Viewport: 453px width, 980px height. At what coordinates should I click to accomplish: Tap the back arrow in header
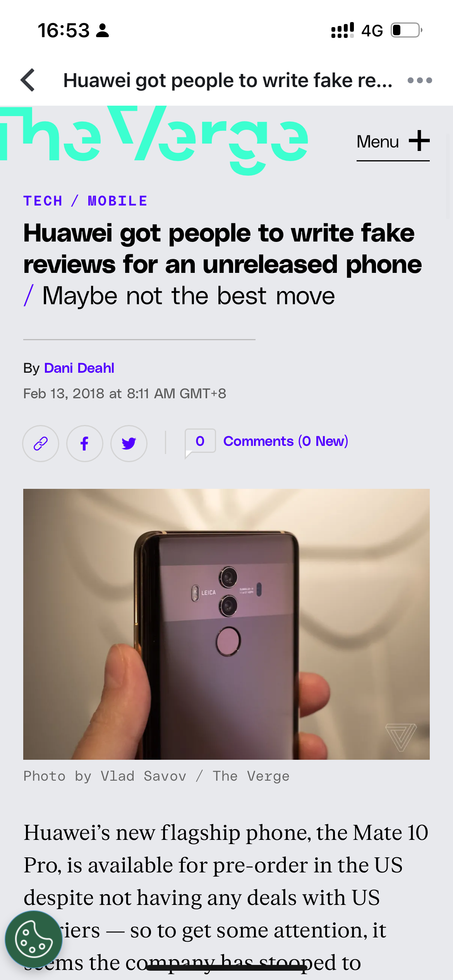tap(28, 80)
